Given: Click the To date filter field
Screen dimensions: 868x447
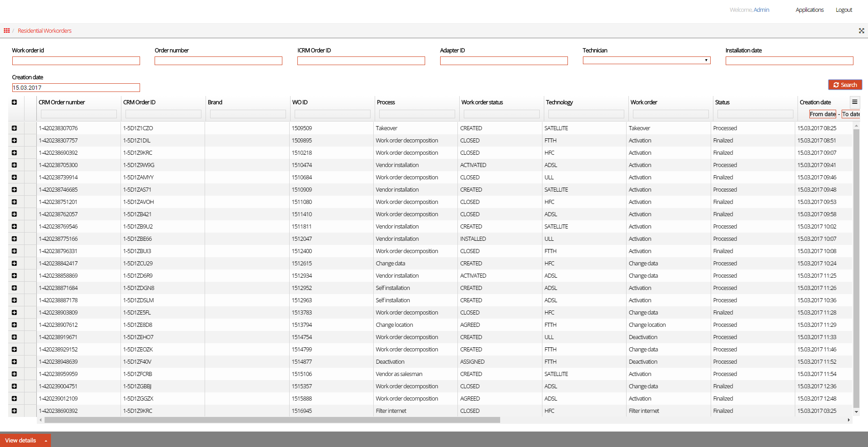Looking at the screenshot, I should coord(851,114).
